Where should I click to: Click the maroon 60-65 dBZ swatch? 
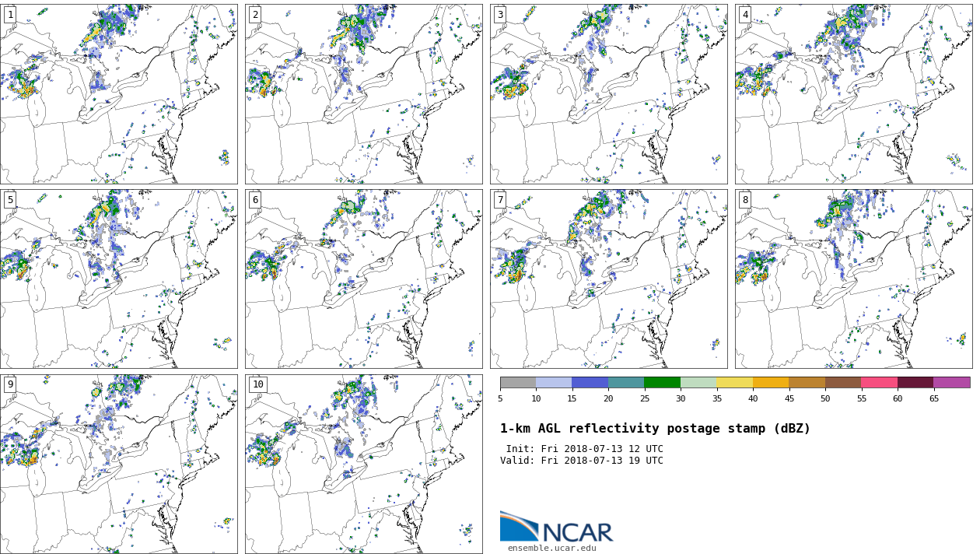[x=915, y=382]
